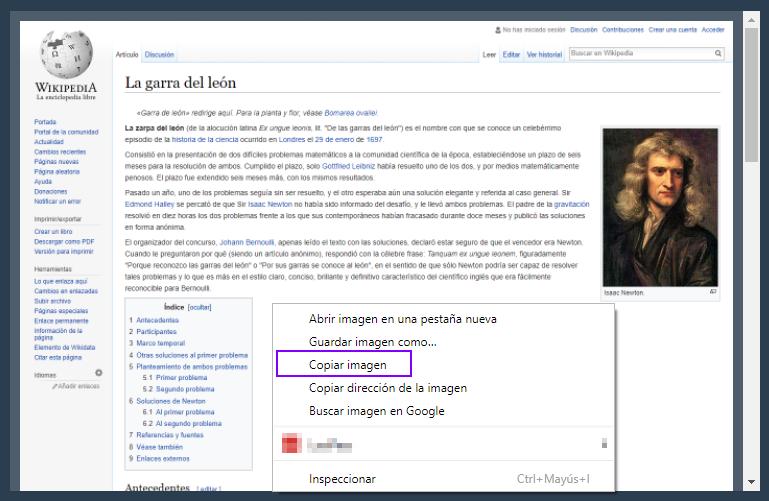The width and height of the screenshot is (769, 501).
Task: Click the scrollbar down arrow
Action: pyautogui.click(x=751, y=482)
